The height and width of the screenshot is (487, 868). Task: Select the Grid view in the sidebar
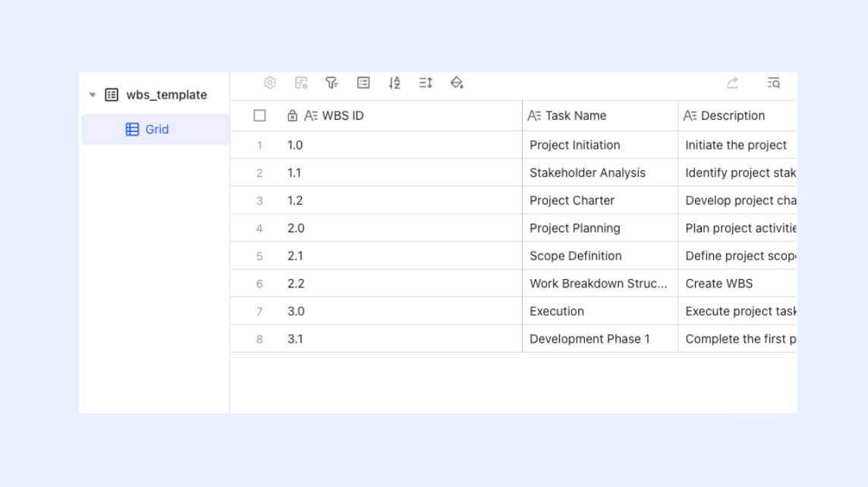click(155, 130)
